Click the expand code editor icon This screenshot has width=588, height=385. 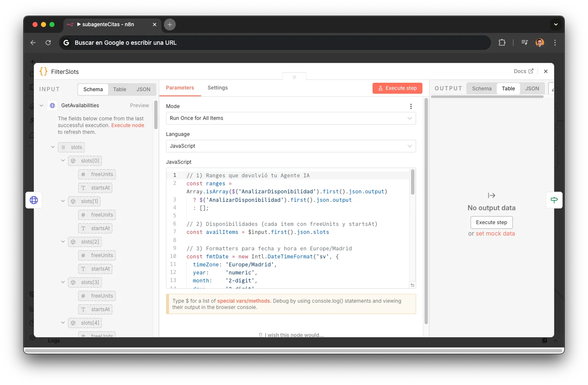pyautogui.click(x=412, y=285)
